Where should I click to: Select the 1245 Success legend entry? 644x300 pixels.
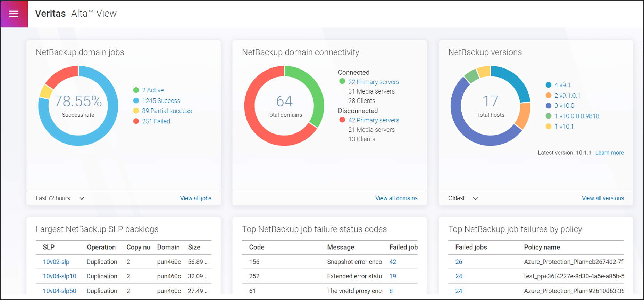click(x=161, y=101)
